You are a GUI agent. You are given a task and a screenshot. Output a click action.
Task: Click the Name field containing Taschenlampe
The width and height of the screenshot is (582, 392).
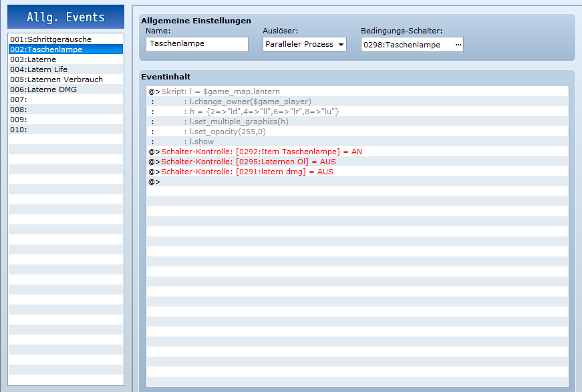click(196, 44)
